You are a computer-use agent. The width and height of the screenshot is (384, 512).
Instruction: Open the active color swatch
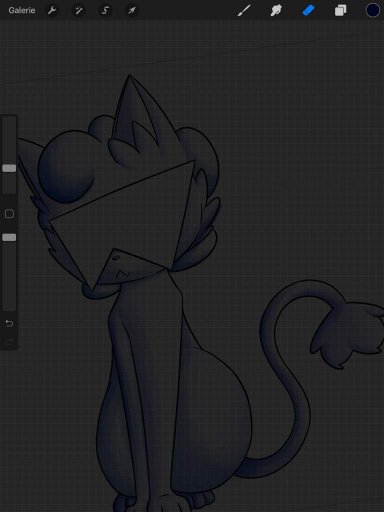tap(373, 10)
